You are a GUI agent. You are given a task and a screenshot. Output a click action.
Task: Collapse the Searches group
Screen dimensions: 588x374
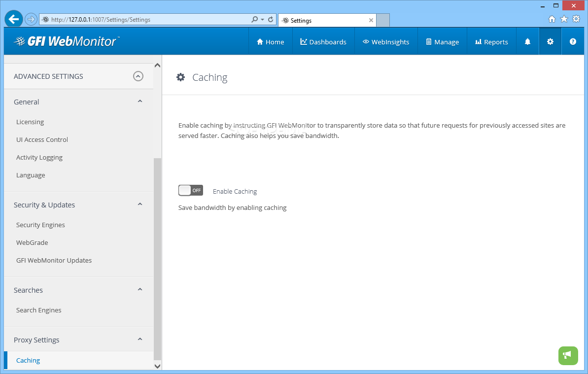140,289
